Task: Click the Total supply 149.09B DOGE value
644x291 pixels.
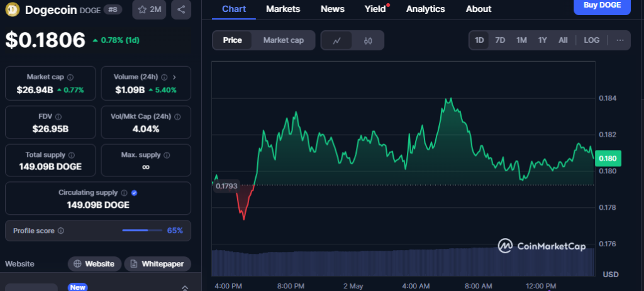Action: pyautogui.click(x=50, y=167)
